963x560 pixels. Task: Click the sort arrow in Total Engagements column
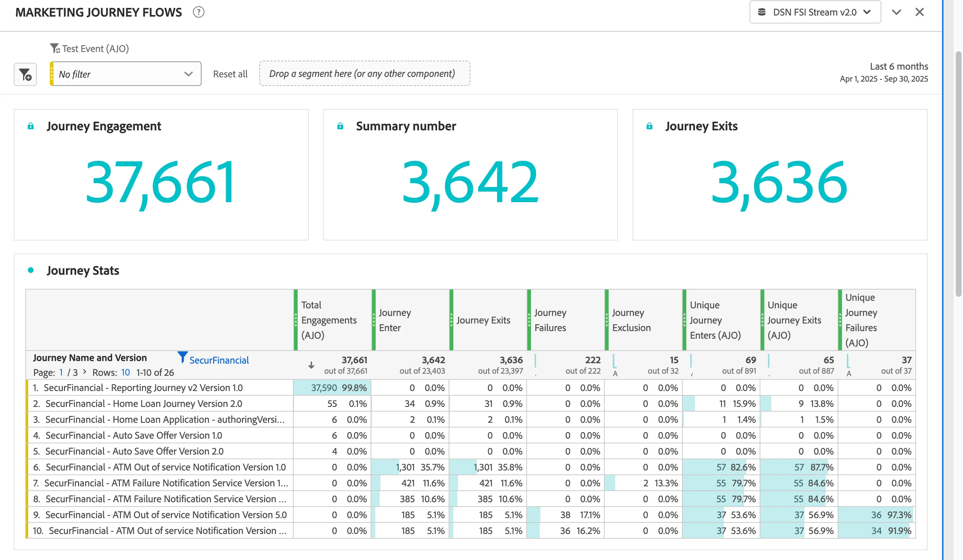click(311, 365)
